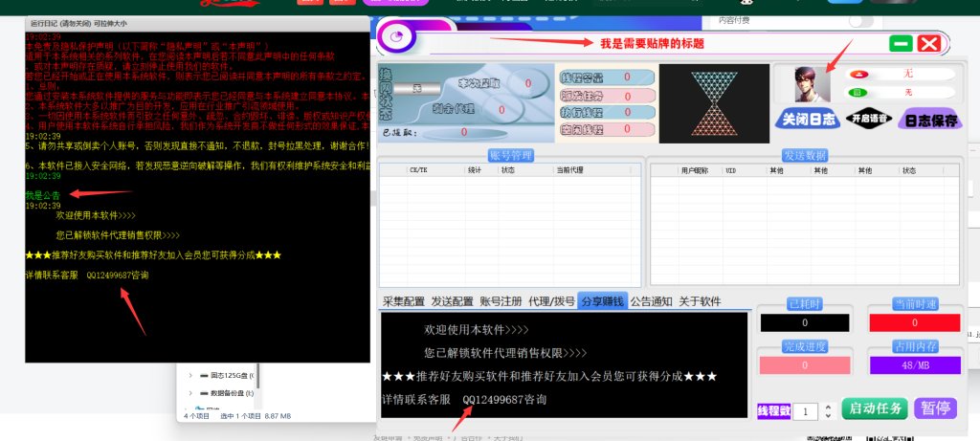This screenshot has height=441, width=980.
Task: Click the QQ12499687咨询 line in log window
Action: coord(87,275)
